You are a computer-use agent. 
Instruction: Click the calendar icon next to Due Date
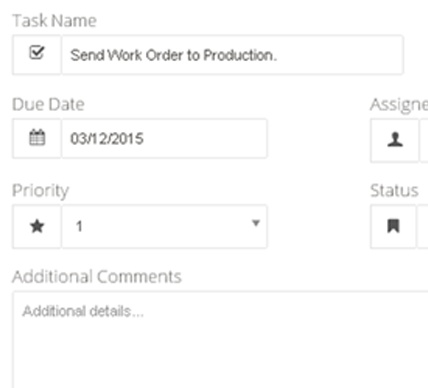[x=37, y=138]
